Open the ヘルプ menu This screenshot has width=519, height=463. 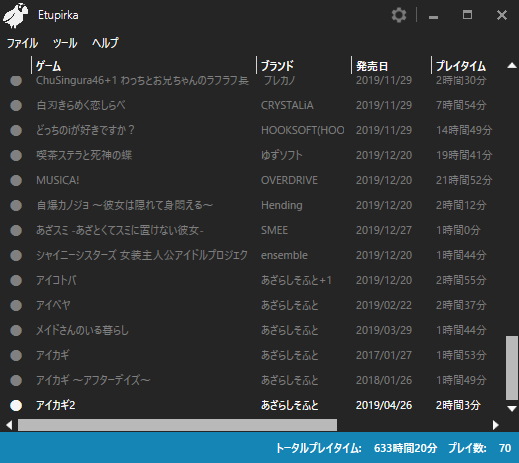(x=105, y=43)
